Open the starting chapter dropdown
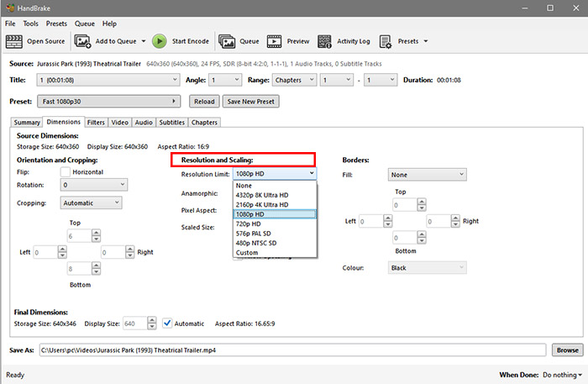The height and width of the screenshot is (384, 588). [x=337, y=80]
